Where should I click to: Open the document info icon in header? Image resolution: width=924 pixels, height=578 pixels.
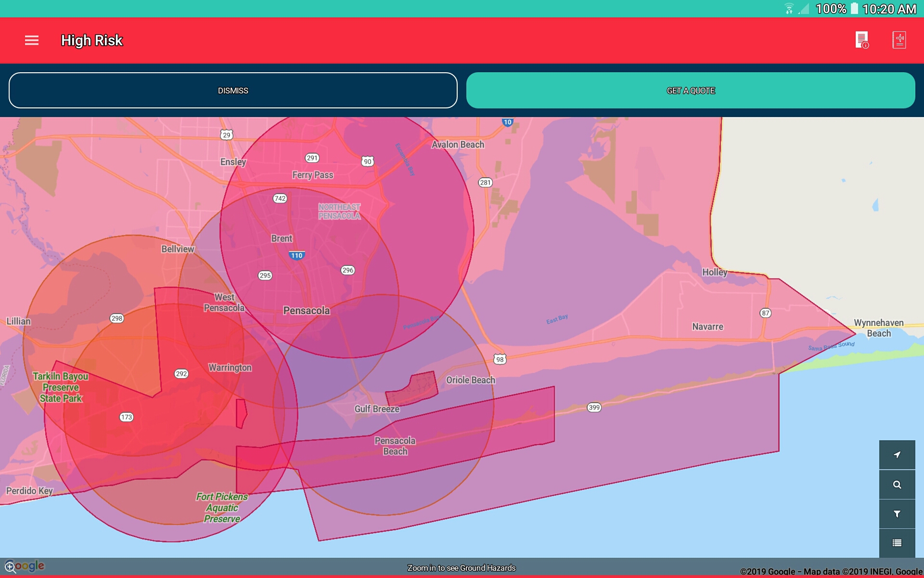pos(862,40)
